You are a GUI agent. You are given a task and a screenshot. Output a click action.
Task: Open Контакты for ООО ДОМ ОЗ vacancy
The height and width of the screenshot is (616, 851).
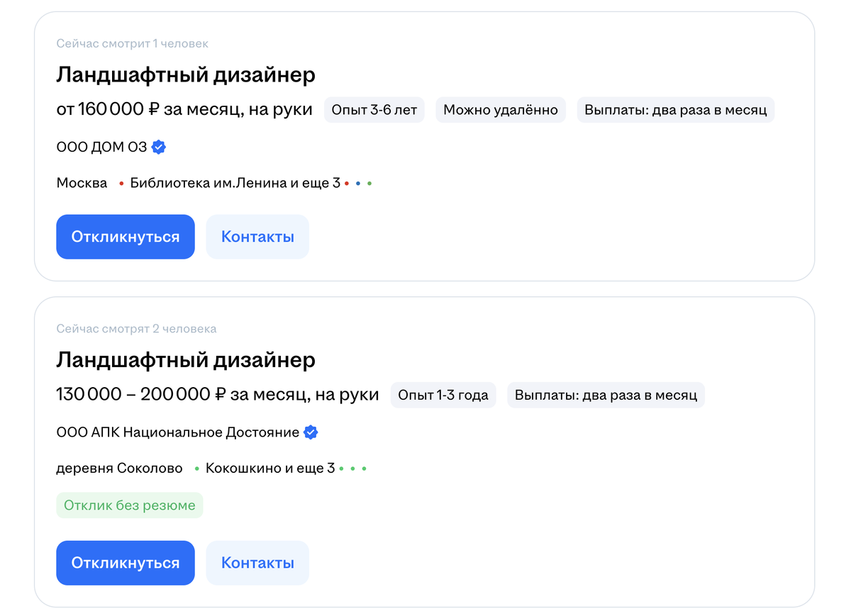(257, 237)
